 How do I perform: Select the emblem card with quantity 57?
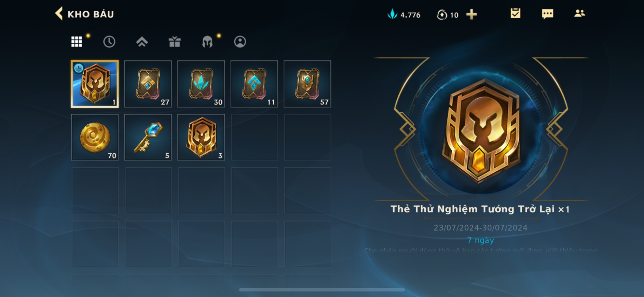pos(307,84)
